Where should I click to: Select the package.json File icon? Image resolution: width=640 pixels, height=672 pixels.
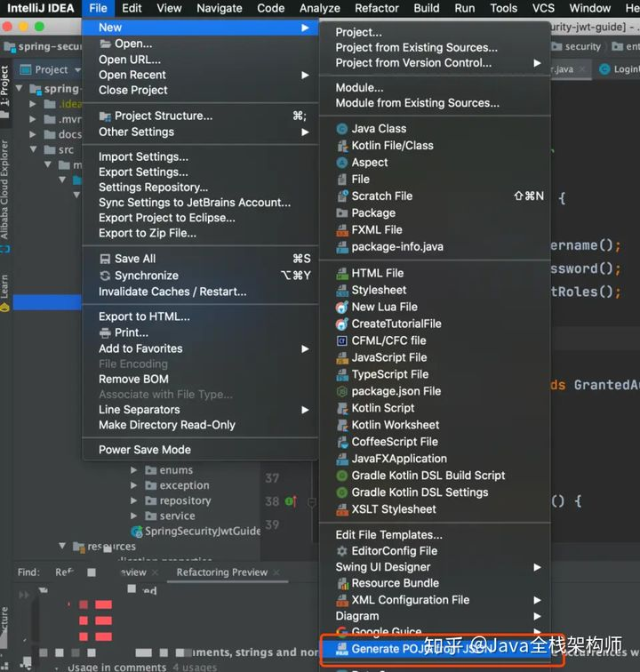click(x=341, y=391)
